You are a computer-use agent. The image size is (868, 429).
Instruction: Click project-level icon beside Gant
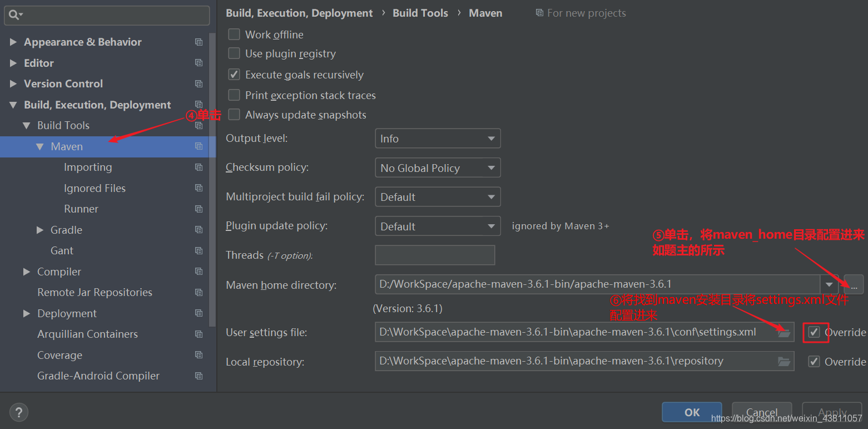click(199, 250)
